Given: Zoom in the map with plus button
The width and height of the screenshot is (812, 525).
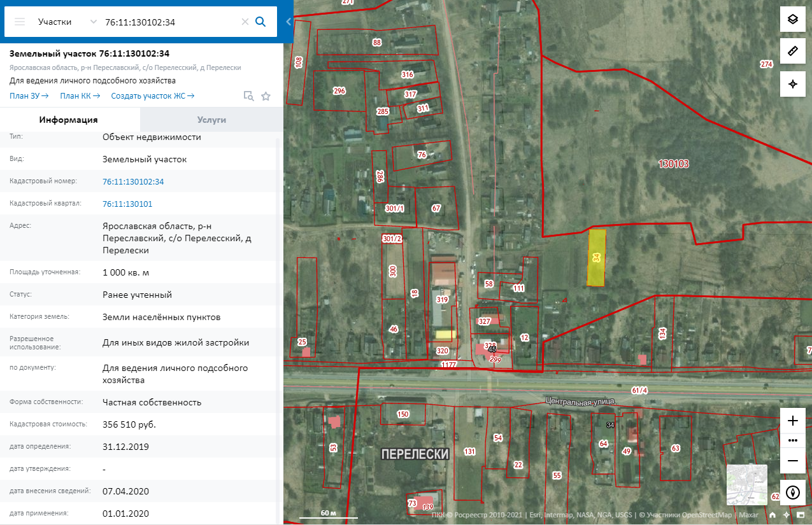Looking at the screenshot, I should [x=793, y=421].
